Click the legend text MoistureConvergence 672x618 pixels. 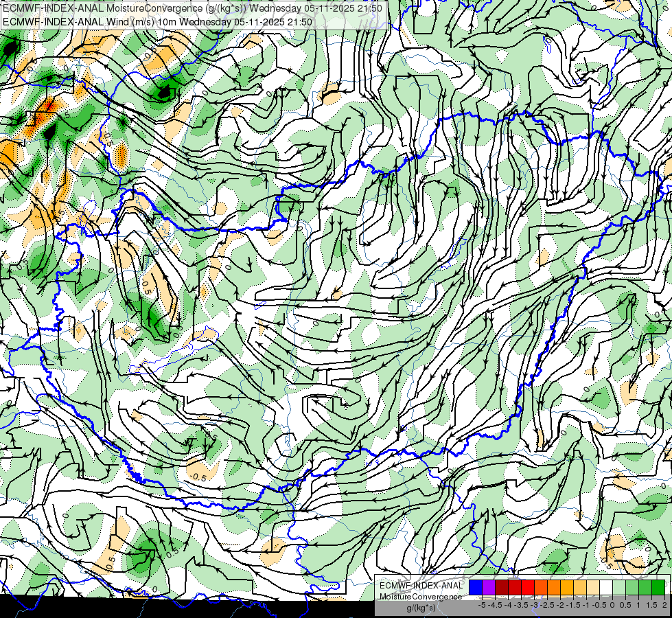421,597
